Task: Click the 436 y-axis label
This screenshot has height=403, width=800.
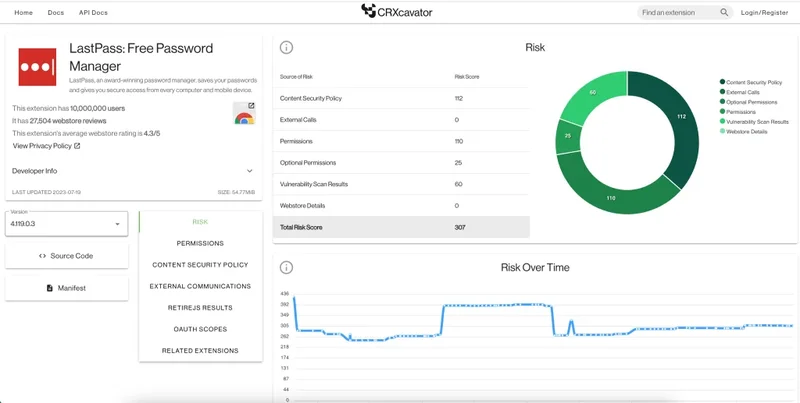Action: point(285,294)
